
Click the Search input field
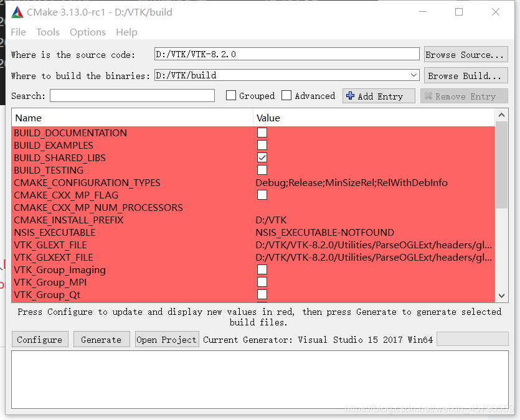tap(132, 95)
